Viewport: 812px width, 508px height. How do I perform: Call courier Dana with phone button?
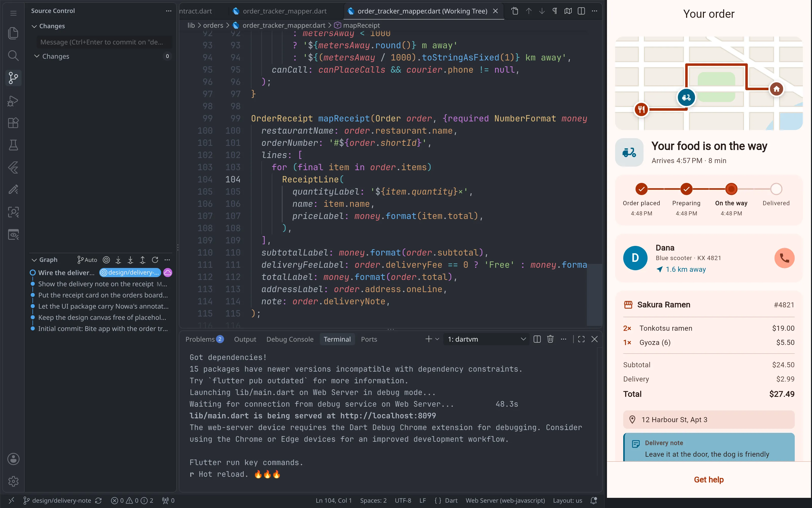click(784, 258)
